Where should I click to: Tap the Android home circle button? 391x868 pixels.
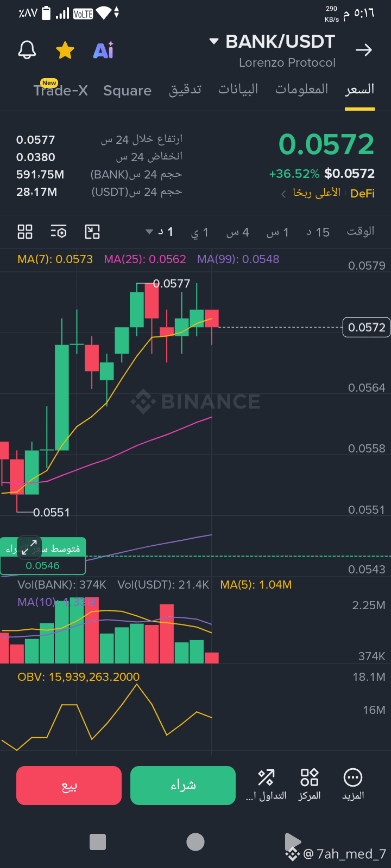click(195, 842)
